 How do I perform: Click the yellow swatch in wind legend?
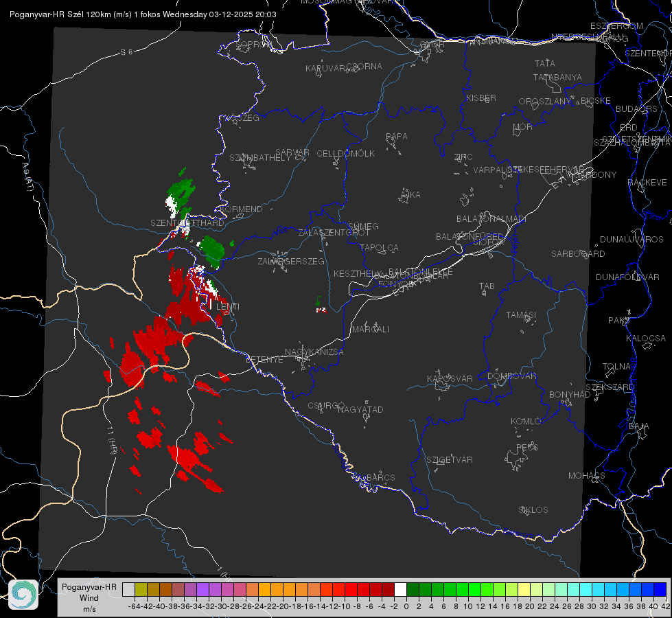click(524, 590)
